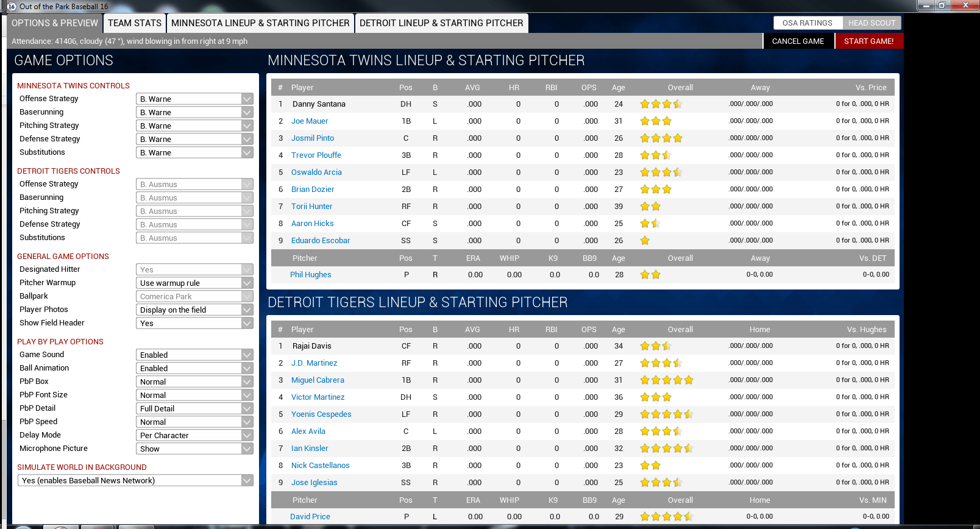Click the Vs. Price column header

tap(871, 88)
